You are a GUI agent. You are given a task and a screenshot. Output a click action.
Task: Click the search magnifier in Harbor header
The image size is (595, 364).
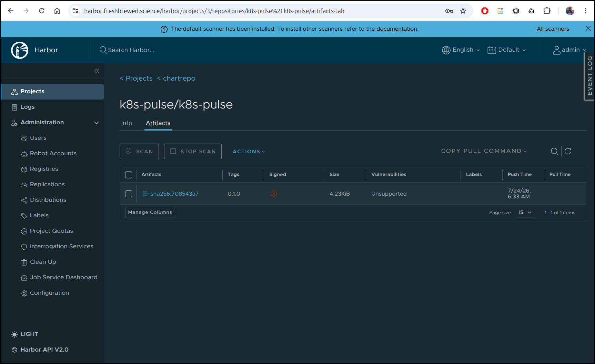click(x=103, y=50)
